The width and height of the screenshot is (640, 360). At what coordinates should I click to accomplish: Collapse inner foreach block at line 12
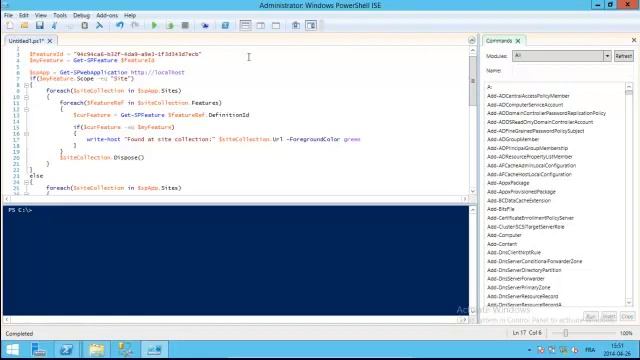(26, 109)
